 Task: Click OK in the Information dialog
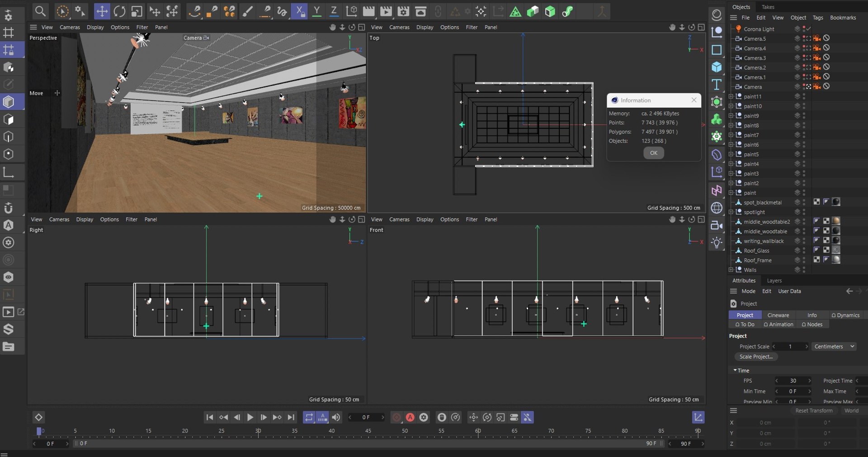653,153
